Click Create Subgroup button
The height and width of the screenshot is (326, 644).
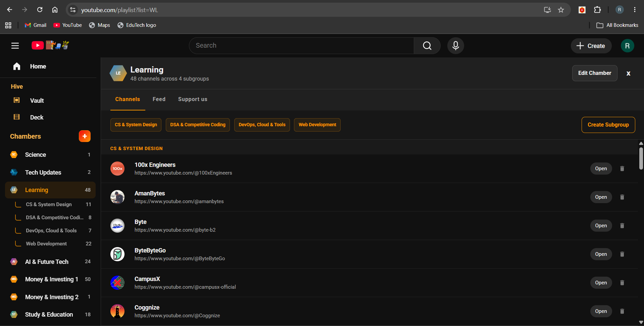tap(608, 125)
